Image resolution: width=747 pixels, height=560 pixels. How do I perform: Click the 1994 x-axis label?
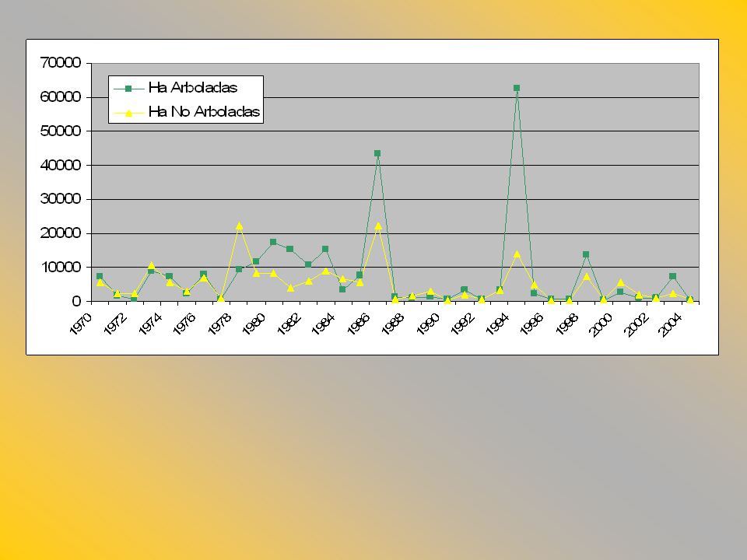[x=497, y=324]
